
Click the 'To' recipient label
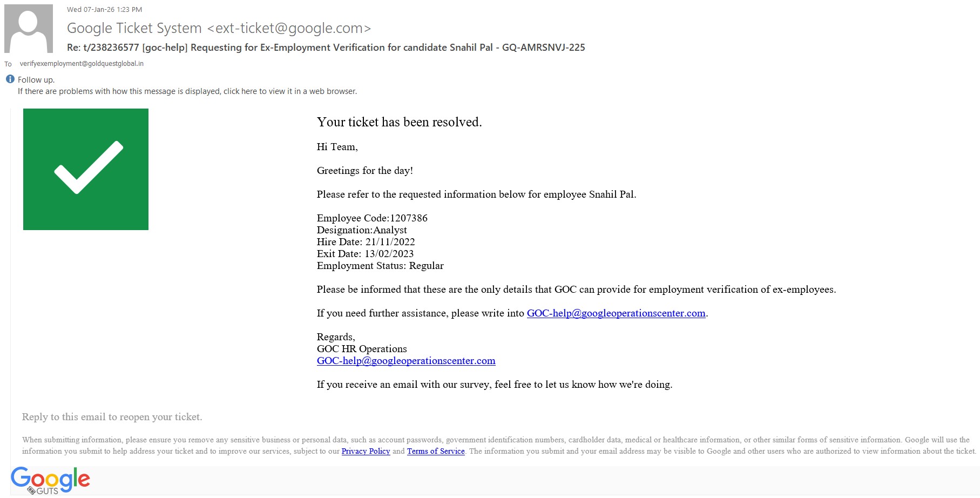pyautogui.click(x=8, y=64)
